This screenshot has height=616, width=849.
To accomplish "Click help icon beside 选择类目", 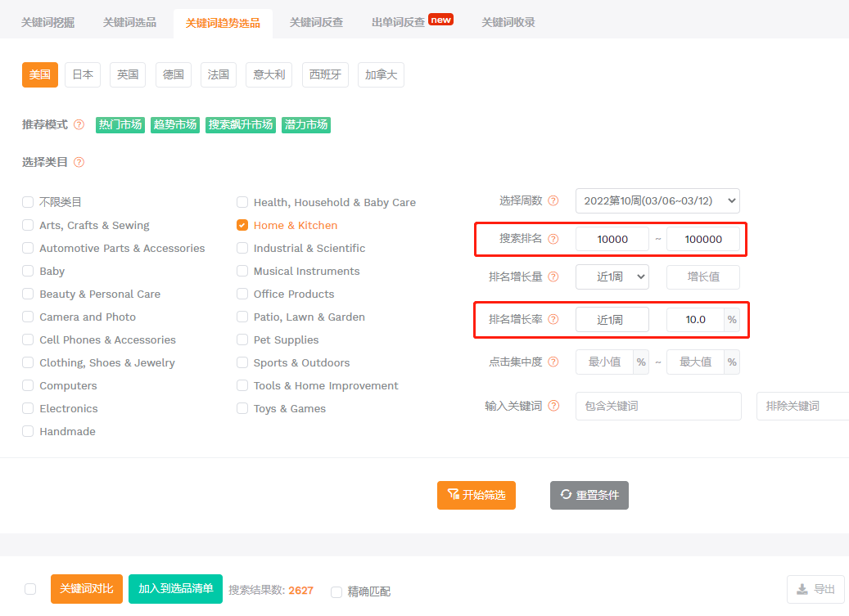I will coord(79,162).
